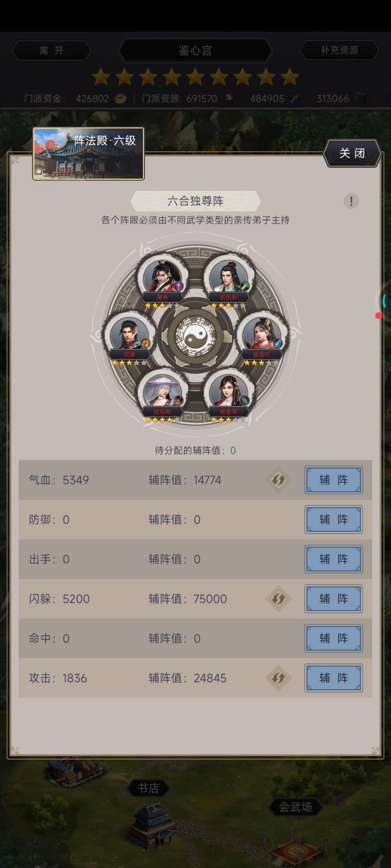Click 辅阵 button in 命中 row
391x868 pixels.
coord(333,638)
